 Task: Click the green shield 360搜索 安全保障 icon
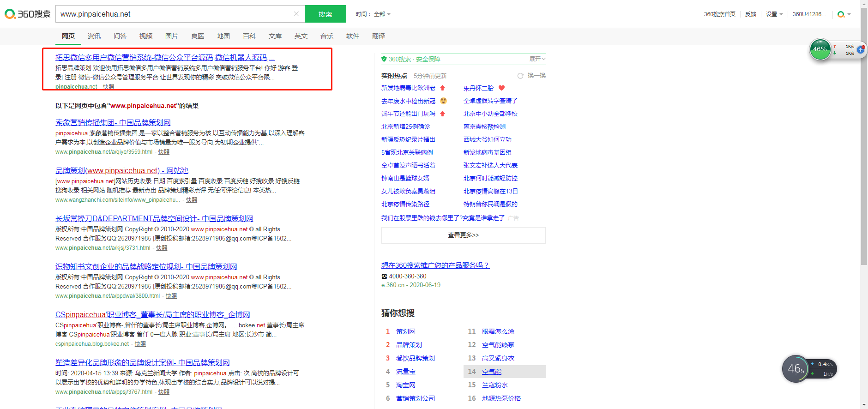[384, 59]
